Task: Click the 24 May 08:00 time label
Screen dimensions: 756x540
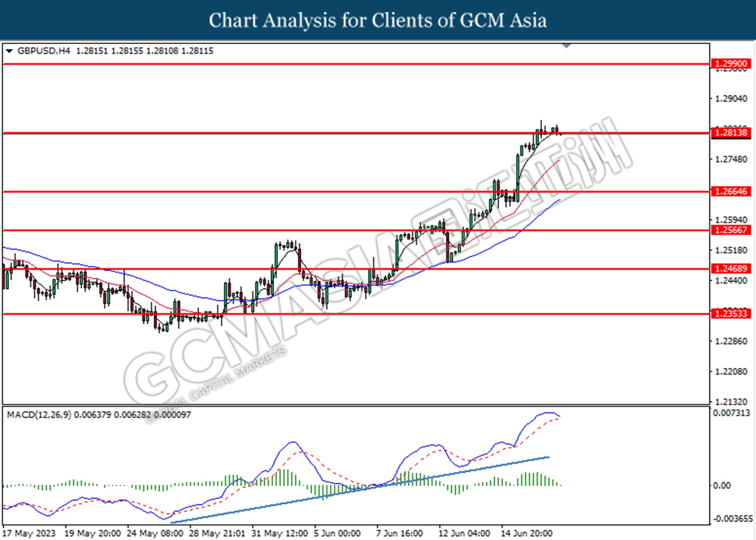Action: pyautogui.click(x=155, y=533)
